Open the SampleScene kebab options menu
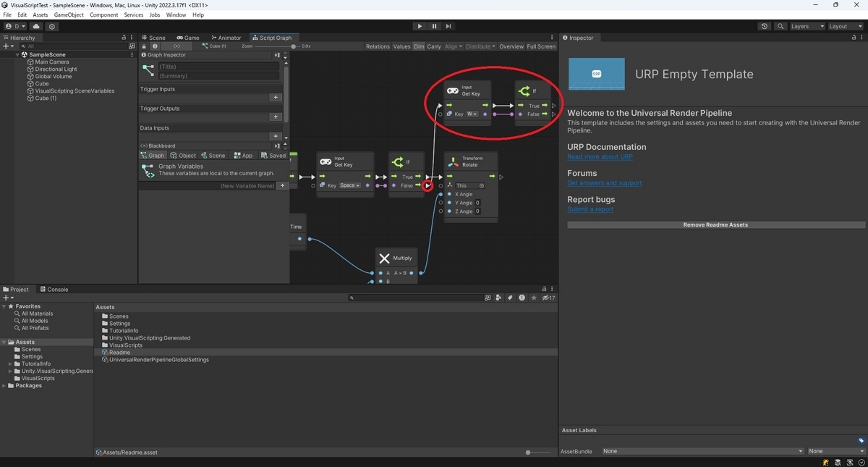The height and width of the screenshot is (467, 868). (131, 54)
